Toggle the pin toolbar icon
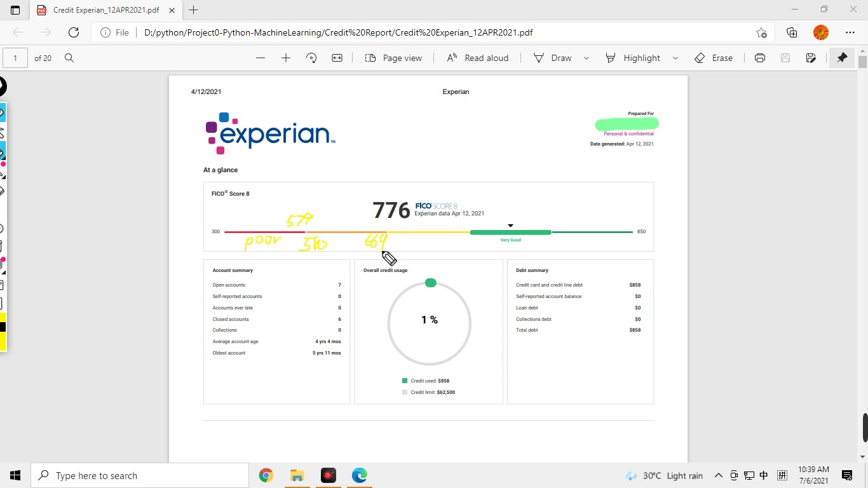868x488 pixels. (x=842, y=58)
